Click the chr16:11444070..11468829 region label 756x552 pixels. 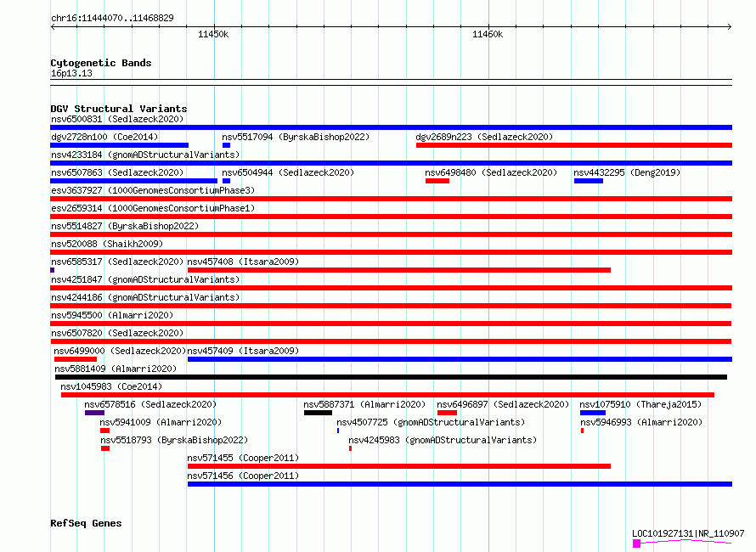(x=112, y=19)
